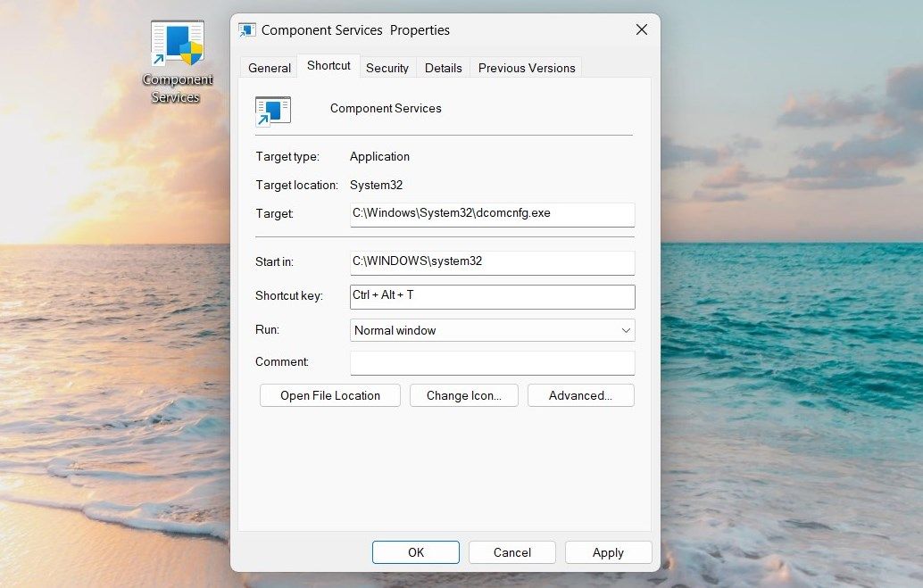Click the System32 target location value
923x588 pixels.
376,185
